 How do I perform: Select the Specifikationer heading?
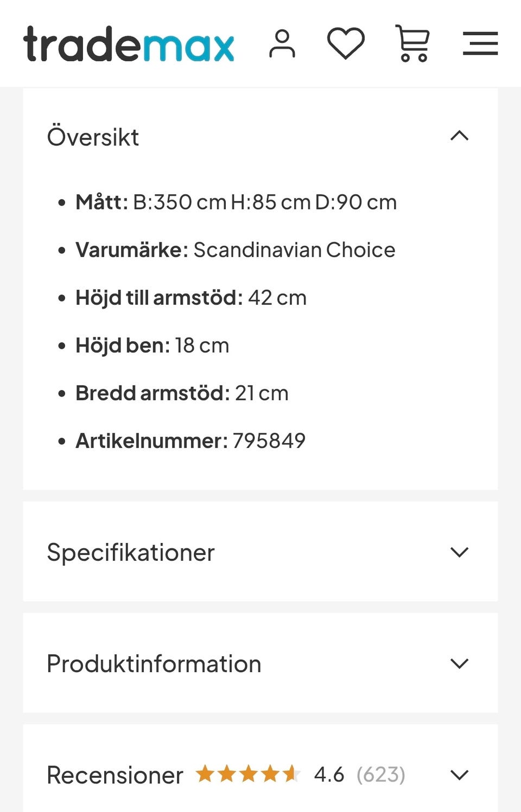pos(131,552)
